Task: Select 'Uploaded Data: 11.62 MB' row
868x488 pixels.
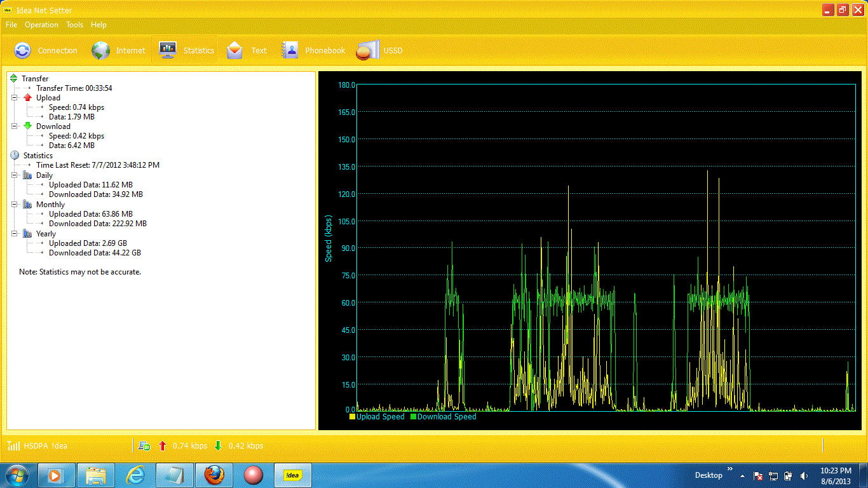Action: (91, 185)
